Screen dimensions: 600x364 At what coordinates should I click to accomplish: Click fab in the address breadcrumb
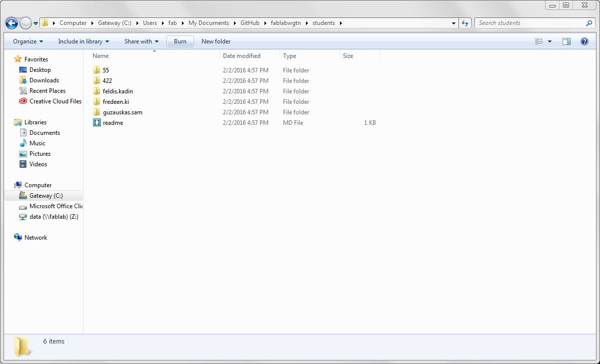pos(172,23)
